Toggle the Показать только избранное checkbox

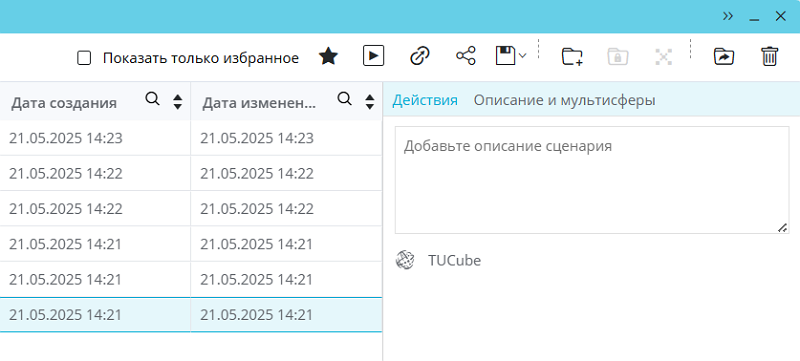(84, 58)
